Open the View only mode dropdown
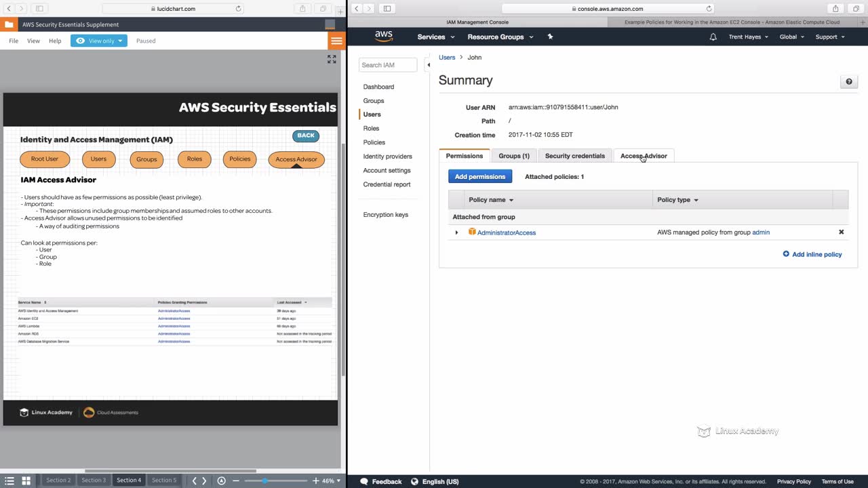Screen dimensions: 868x488 pyautogui.click(x=99, y=41)
